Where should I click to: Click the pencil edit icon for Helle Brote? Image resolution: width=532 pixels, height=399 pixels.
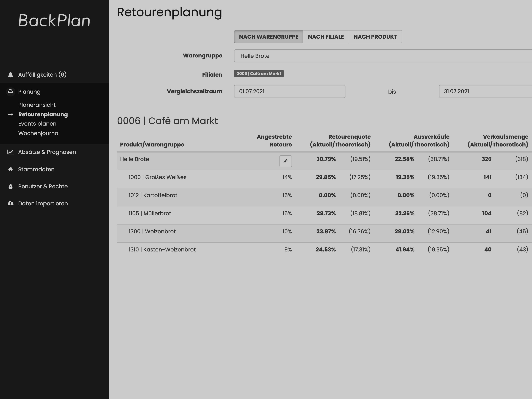[286, 161]
